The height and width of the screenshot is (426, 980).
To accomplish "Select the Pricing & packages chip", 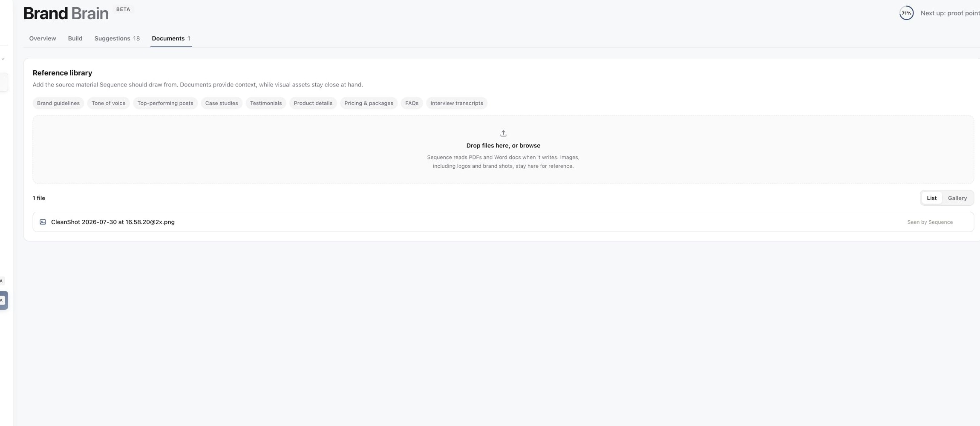I will pos(369,103).
